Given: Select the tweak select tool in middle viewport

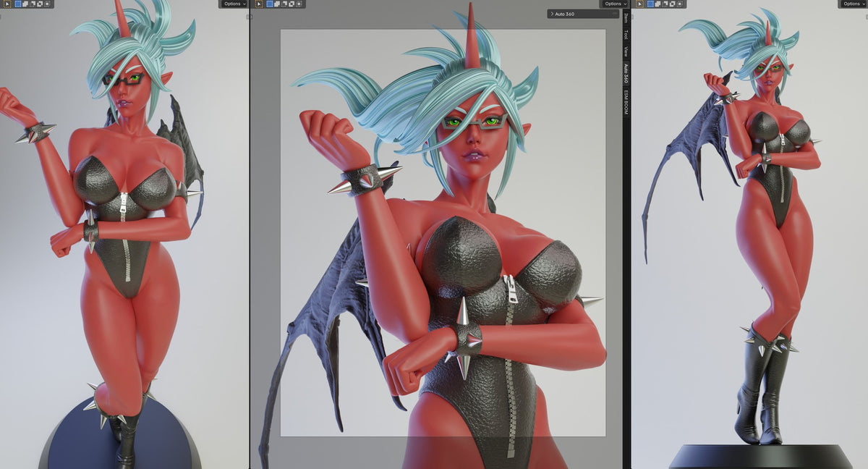Looking at the screenshot, I should pos(259,4).
